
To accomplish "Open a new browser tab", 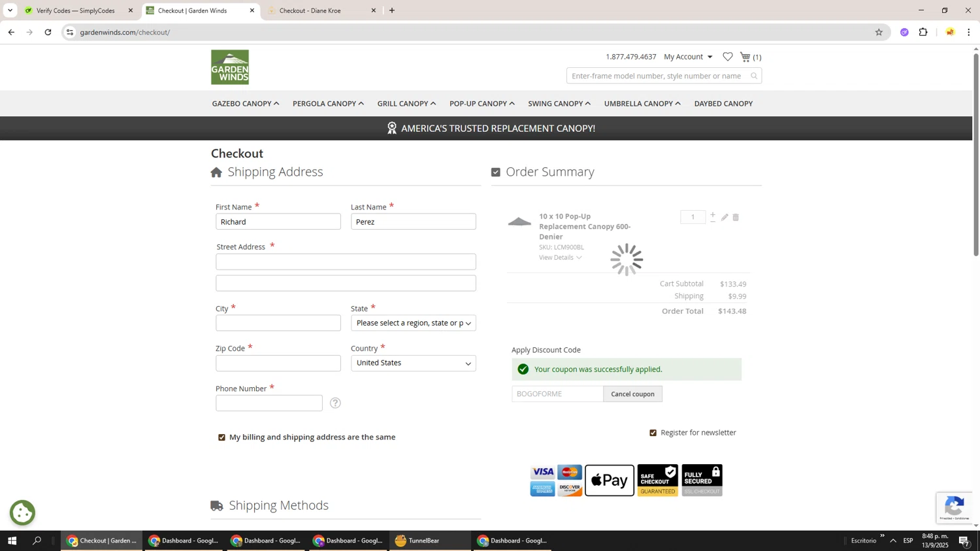I will point(392,10).
